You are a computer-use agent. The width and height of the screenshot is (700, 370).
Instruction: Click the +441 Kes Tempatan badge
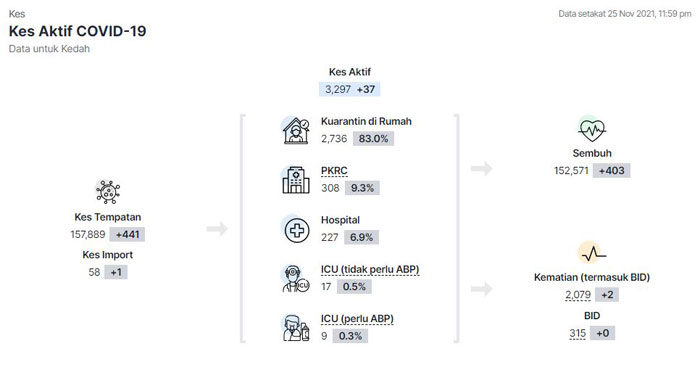coord(127,234)
